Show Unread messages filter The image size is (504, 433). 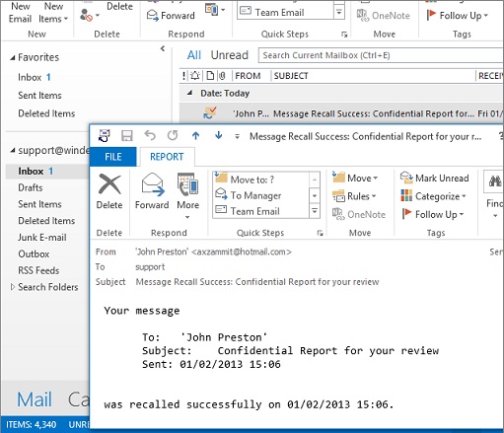(x=230, y=55)
